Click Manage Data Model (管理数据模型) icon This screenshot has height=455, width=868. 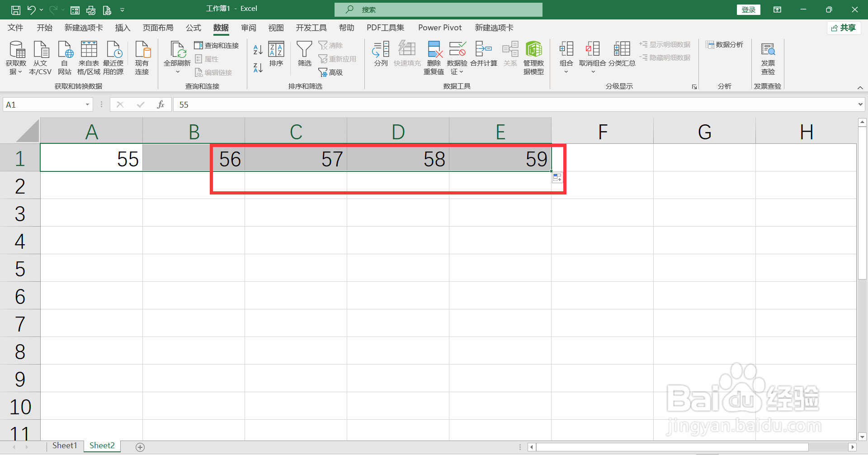pos(533,57)
